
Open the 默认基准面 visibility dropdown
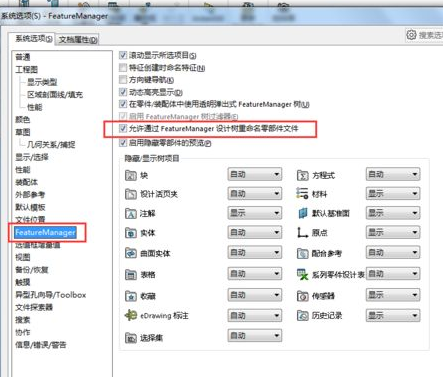pos(393,213)
